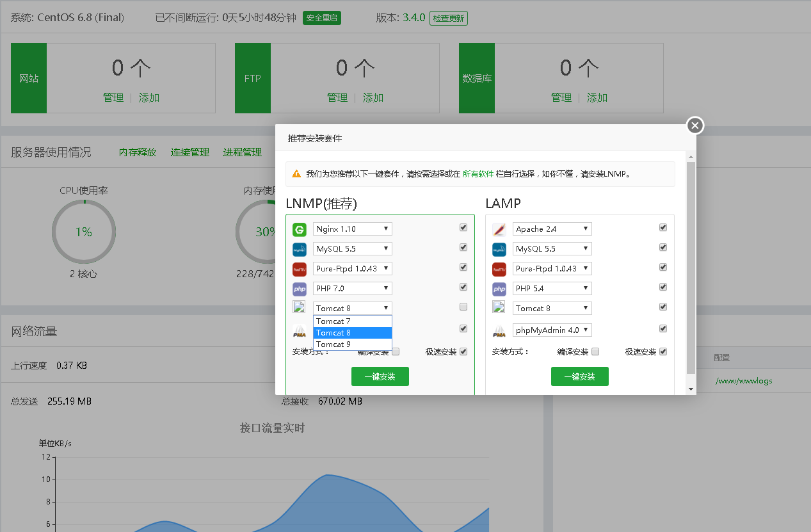Click the 检查更新 button
This screenshot has height=532, width=811.
(449, 18)
